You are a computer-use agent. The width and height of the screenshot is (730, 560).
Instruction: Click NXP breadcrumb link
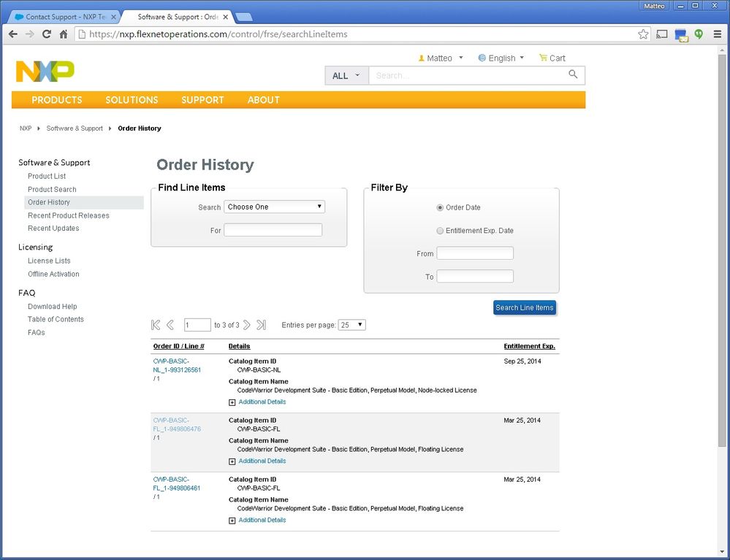pyautogui.click(x=26, y=129)
